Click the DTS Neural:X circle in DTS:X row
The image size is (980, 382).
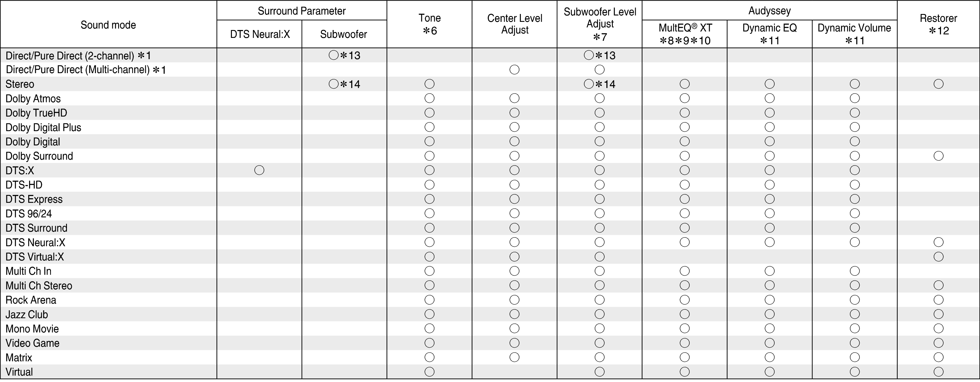coord(259,170)
